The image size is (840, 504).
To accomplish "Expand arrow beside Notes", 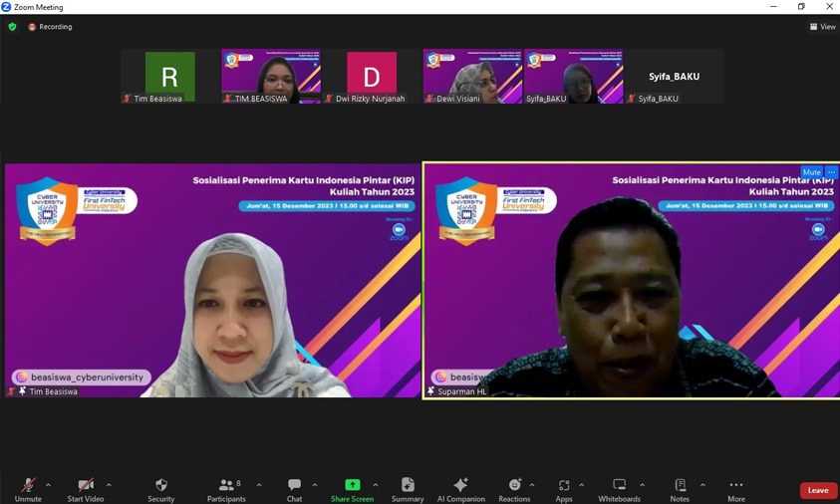I will [702, 485].
